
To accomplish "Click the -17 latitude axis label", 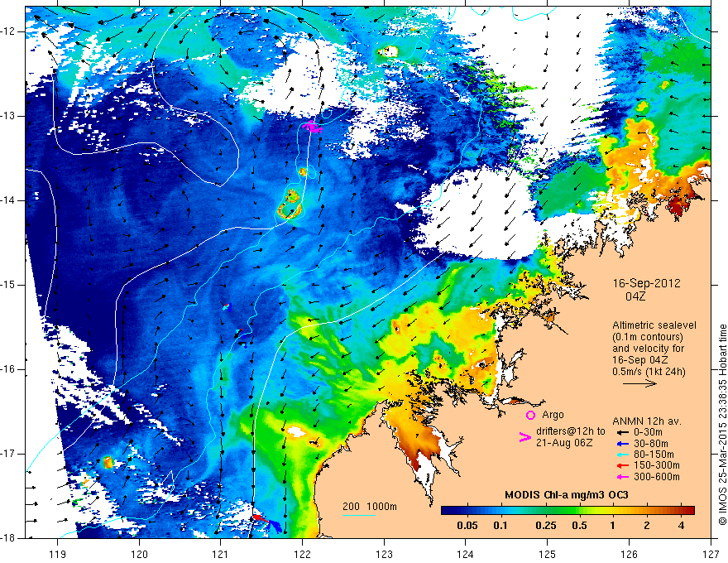I will [x=9, y=454].
